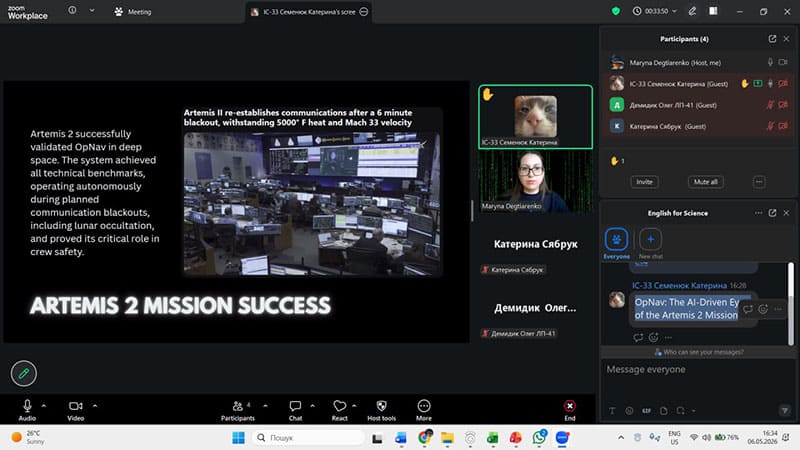Expand arrow next to Chat button

coord(312,406)
